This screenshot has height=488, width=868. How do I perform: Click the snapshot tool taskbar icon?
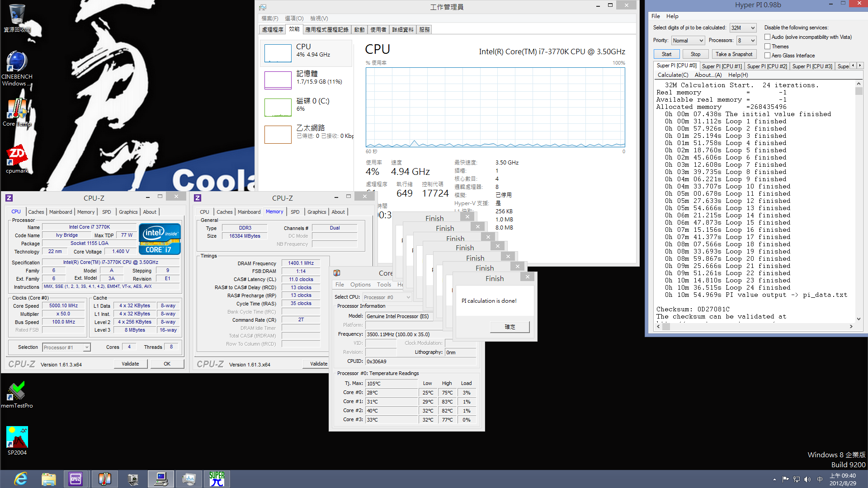133,479
